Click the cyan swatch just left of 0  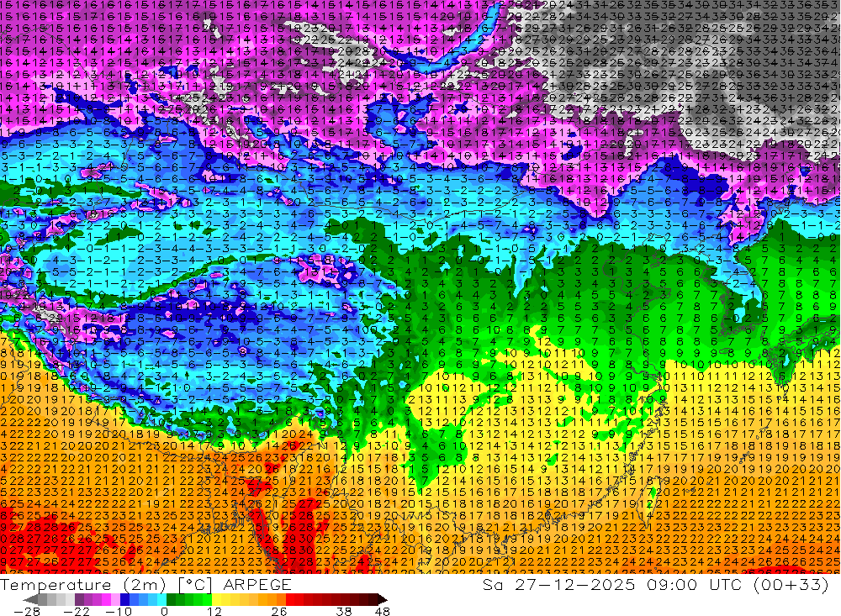point(161,600)
